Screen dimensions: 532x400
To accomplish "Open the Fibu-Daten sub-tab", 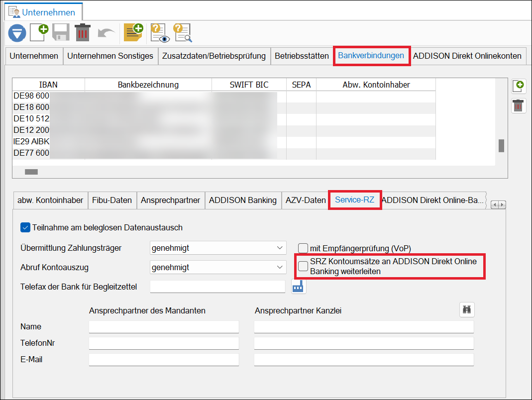I will 112,200.
